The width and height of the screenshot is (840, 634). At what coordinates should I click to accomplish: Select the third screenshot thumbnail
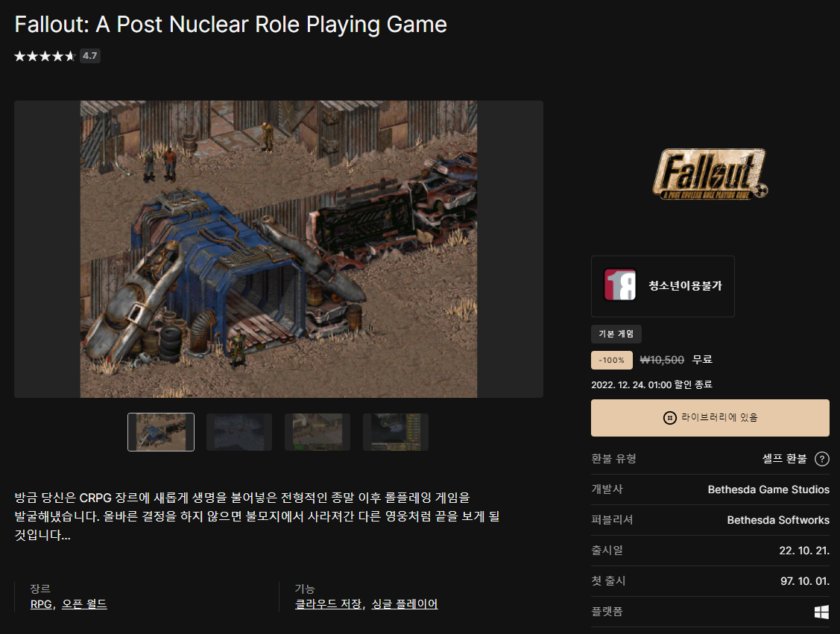pos(318,432)
